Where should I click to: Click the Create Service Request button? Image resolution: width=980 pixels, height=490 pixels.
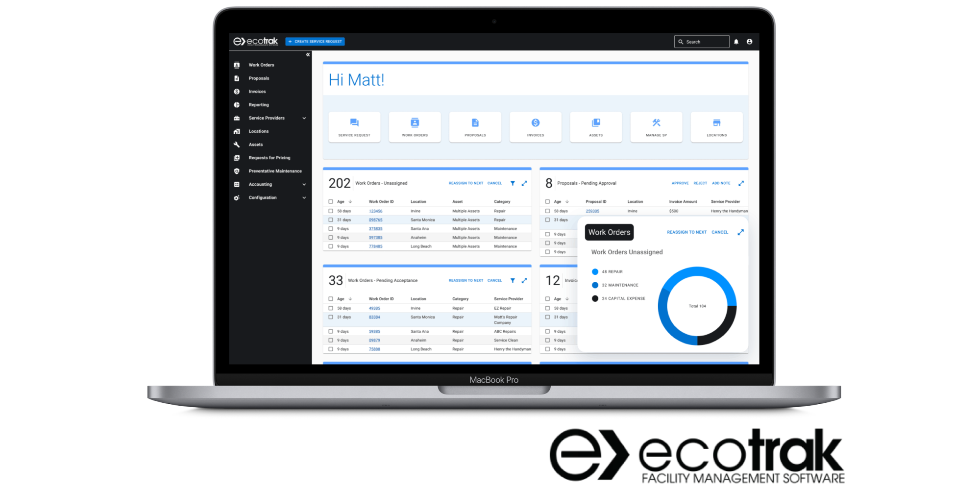pos(315,41)
